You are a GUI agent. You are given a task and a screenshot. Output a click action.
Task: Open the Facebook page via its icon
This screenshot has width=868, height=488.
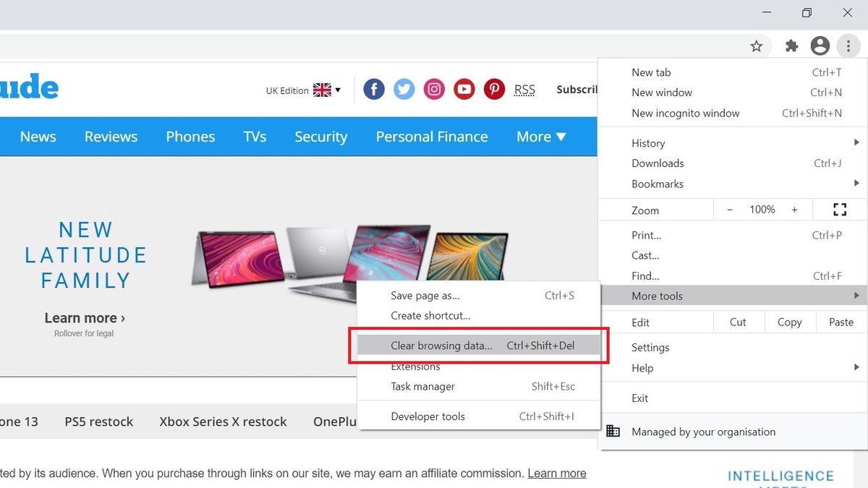click(x=373, y=89)
